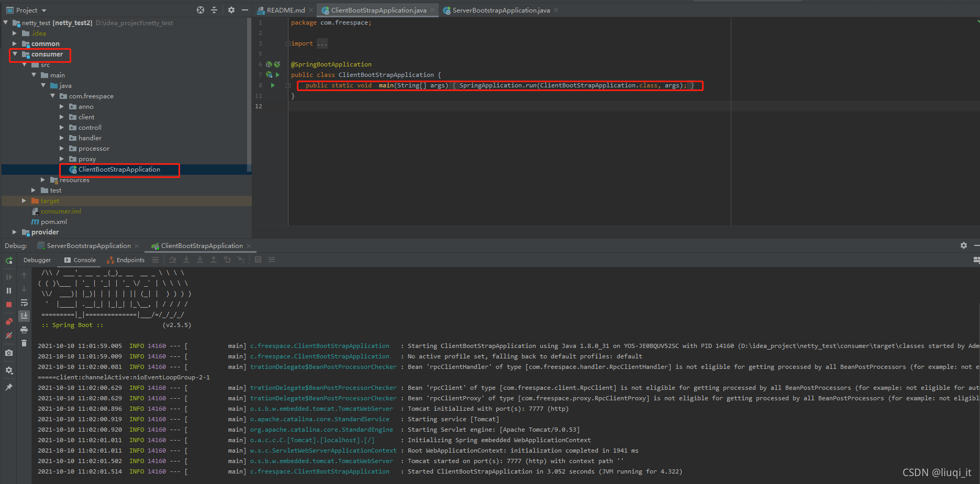Click the thread dump camera icon

pyautogui.click(x=9, y=353)
